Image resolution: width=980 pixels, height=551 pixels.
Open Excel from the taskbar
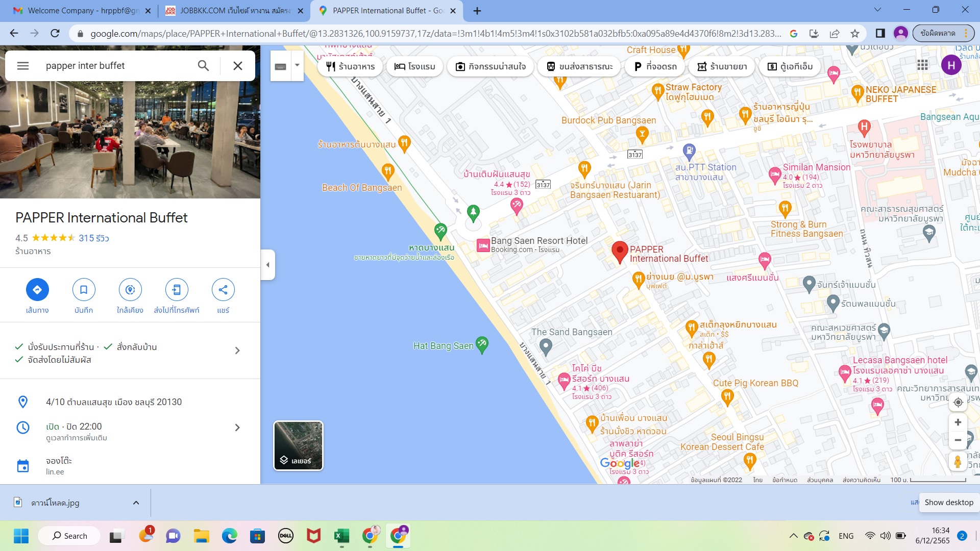tap(341, 536)
